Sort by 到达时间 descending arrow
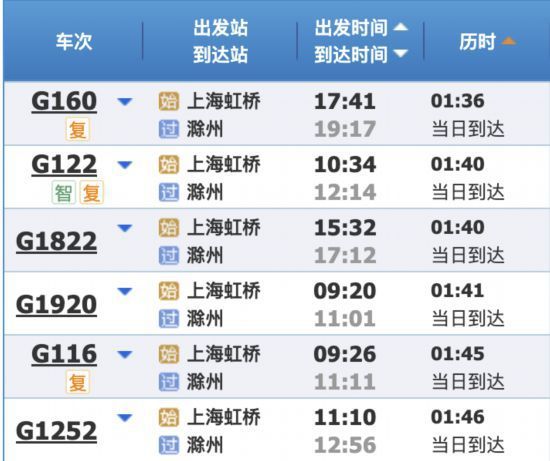Screen dimensions: 550x461 tap(400, 54)
